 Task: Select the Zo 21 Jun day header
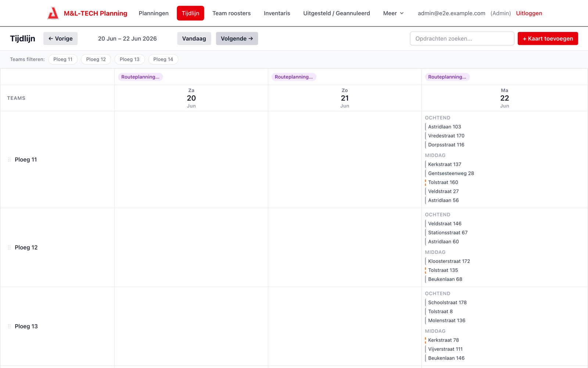pos(345,98)
